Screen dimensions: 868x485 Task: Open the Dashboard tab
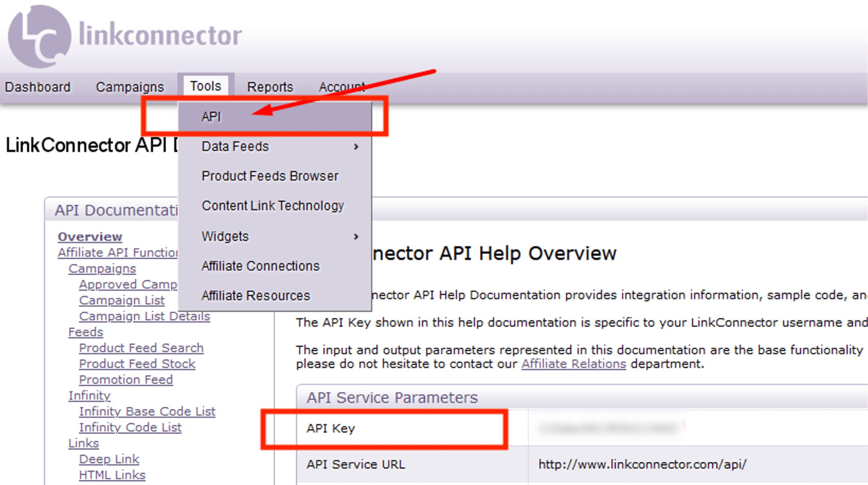point(38,87)
